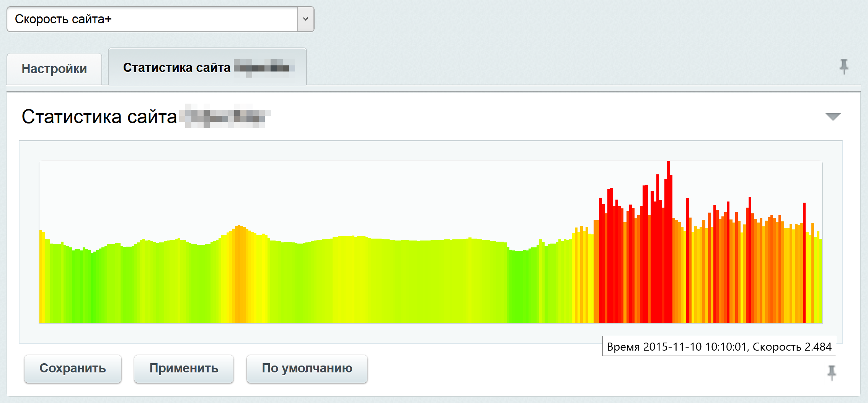Collapse the Статистика сайта section triangle

point(833,116)
